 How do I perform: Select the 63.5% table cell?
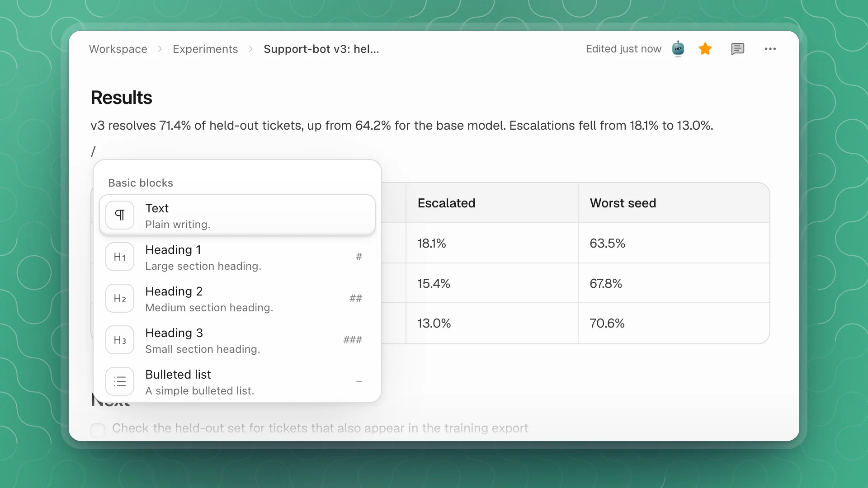pyautogui.click(x=674, y=243)
